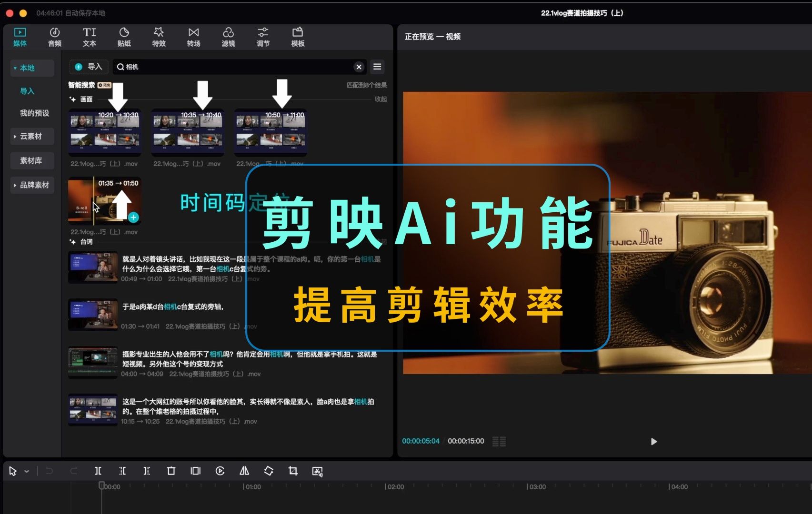812x514 pixels.
Task: Choose the selection pointer tool
Action: pyautogui.click(x=13, y=471)
